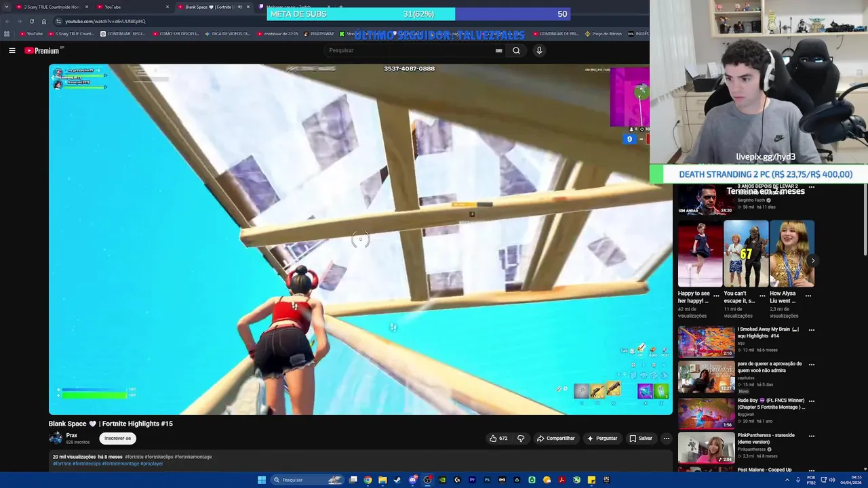The image size is (868, 488).
Task: Show hidden system tray icons
Action: (787, 480)
